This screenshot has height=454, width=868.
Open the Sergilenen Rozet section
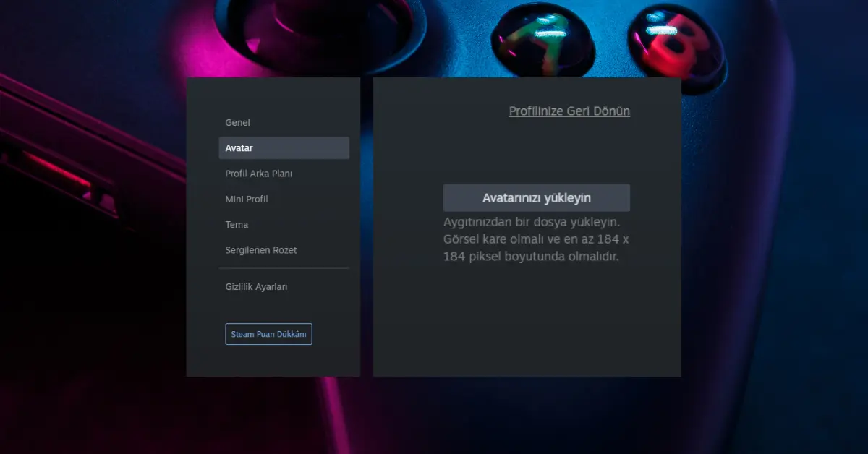point(263,249)
